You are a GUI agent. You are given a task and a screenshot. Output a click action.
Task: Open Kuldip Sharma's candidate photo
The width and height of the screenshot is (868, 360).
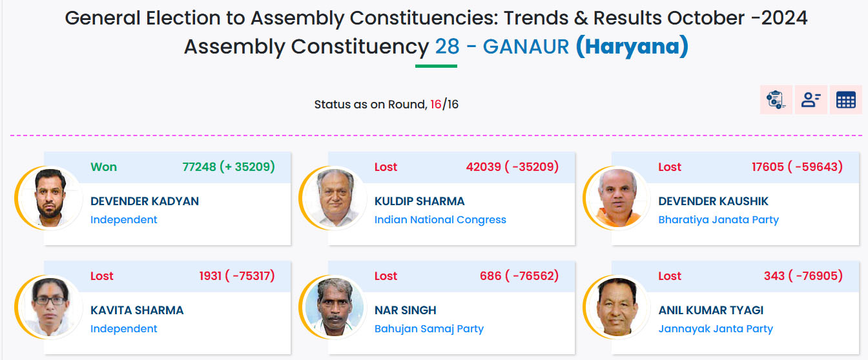[335, 198]
